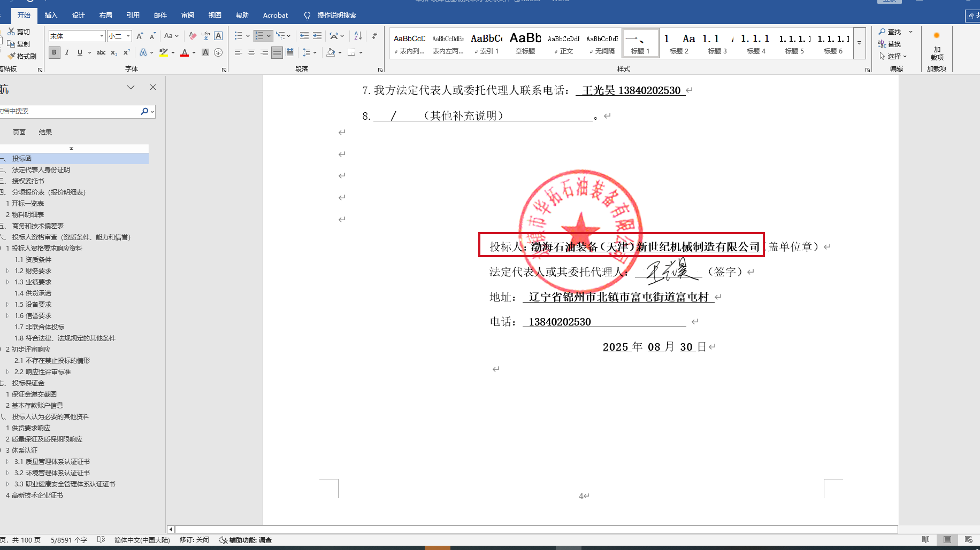Shrink font size with smaller-A icon

click(x=152, y=36)
